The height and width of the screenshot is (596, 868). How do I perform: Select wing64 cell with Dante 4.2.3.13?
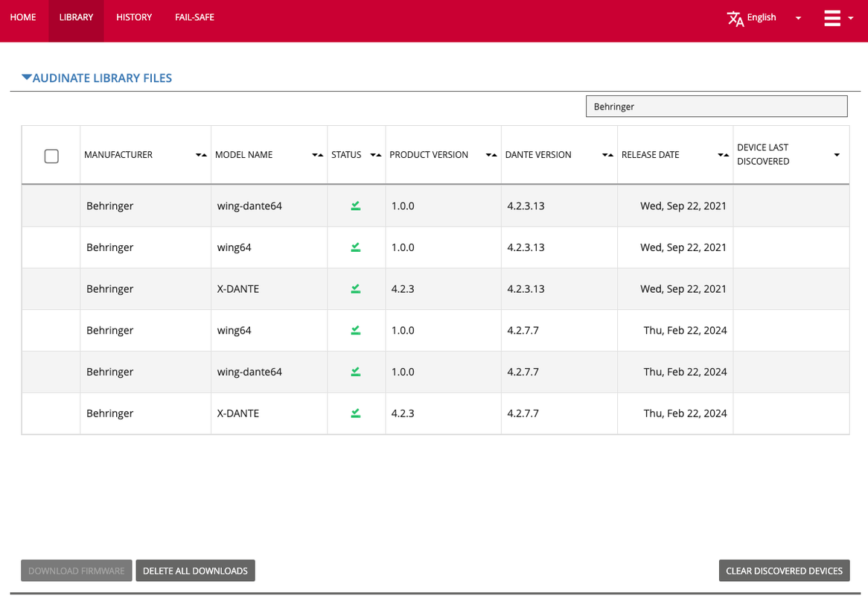coord(234,247)
